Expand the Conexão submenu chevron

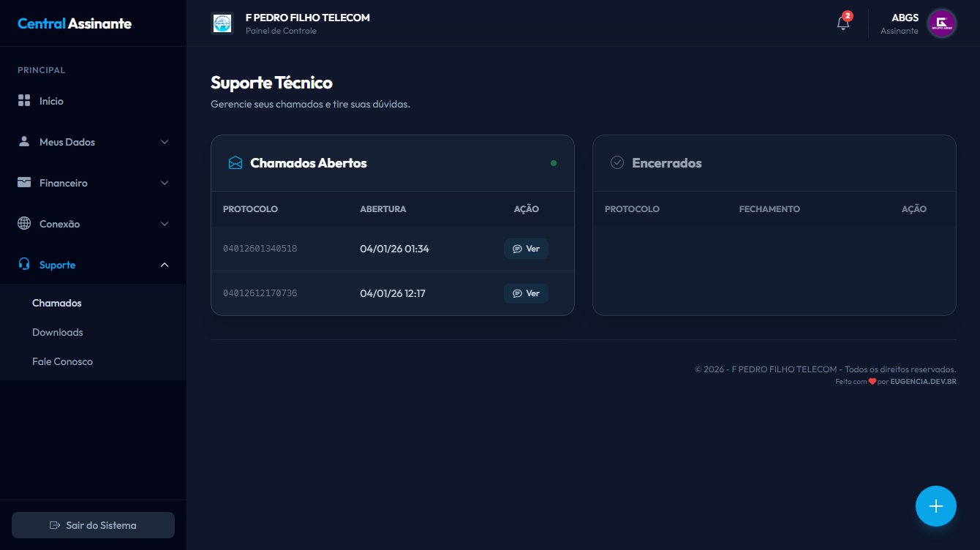point(165,224)
